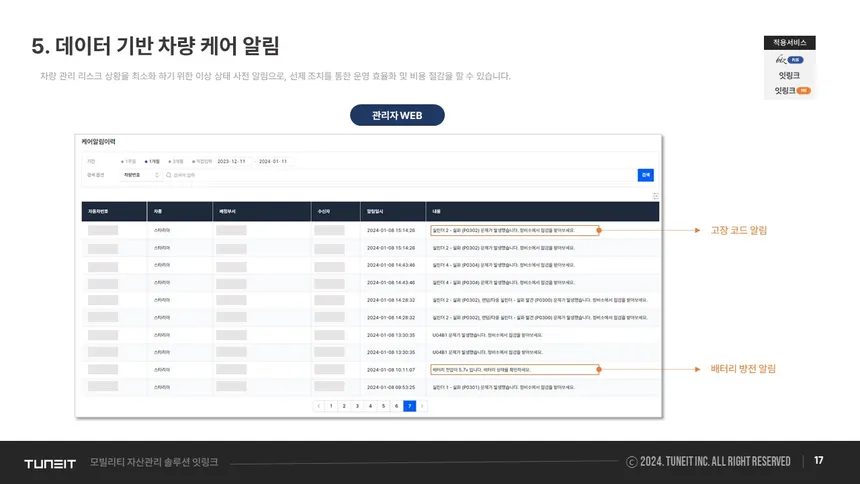Screen dimensions: 860x484
Task: Click orange dot on 고장 코드 알림 callout
Action: (x=599, y=230)
